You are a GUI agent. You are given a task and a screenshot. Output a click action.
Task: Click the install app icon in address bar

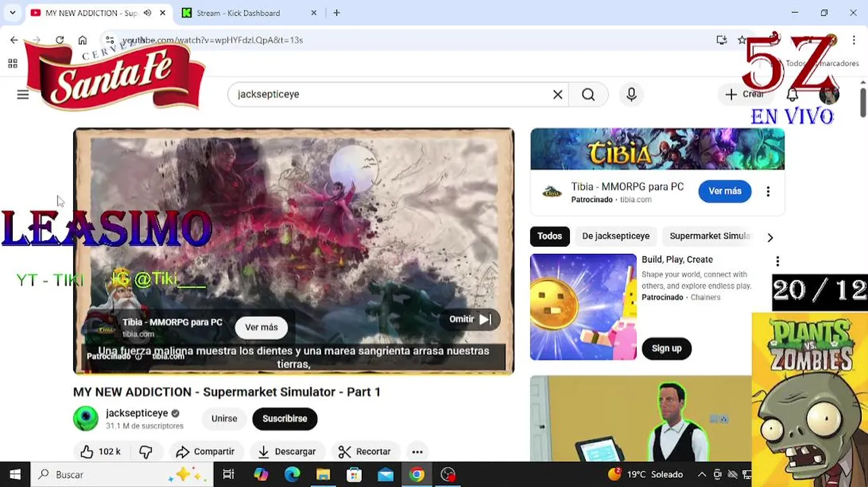point(721,40)
